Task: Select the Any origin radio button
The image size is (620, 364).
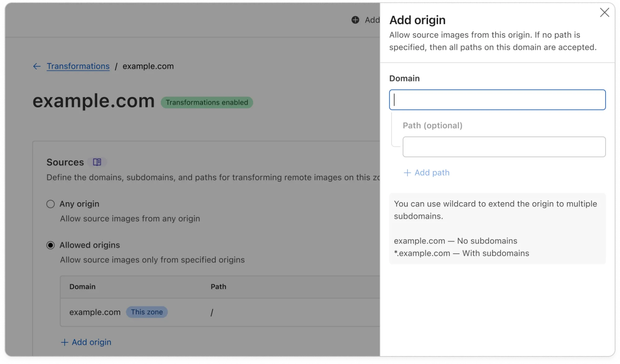Action: pyautogui.click(x=50, y=204)
